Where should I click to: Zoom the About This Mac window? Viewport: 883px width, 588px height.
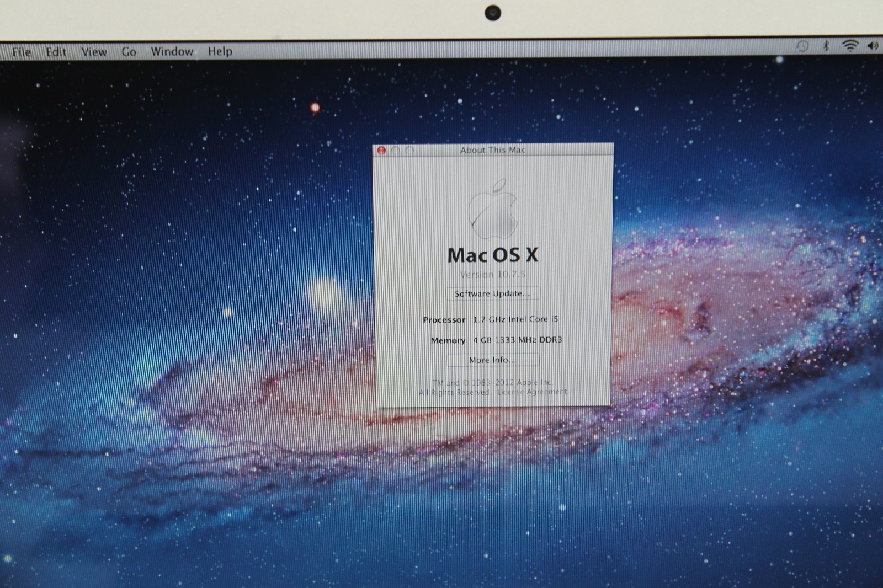(x=409, y=150)
